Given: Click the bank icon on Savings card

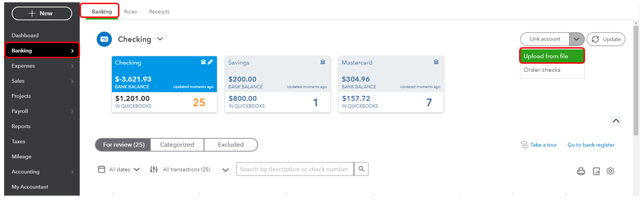Looking at the screenshot, I should (x=323, y=62).
